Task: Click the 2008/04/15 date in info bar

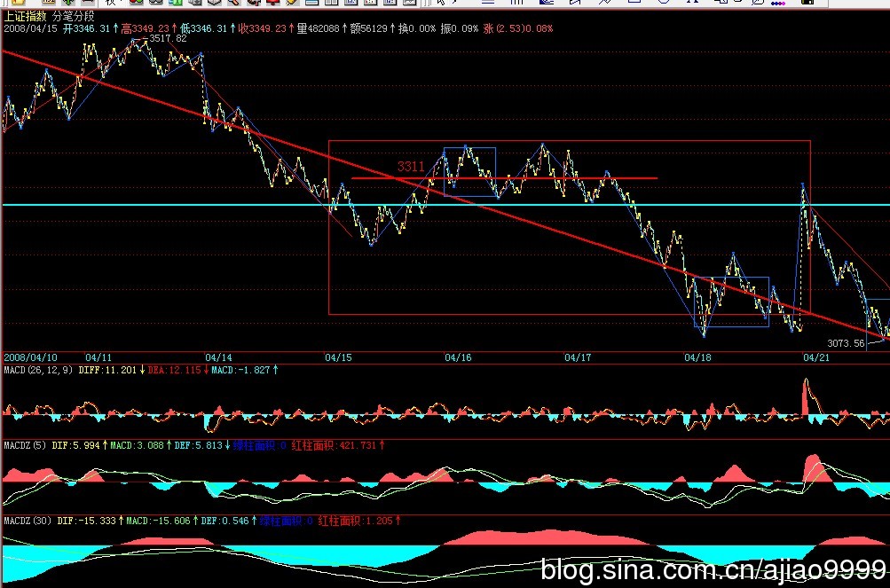Action: tap(31, 28)
